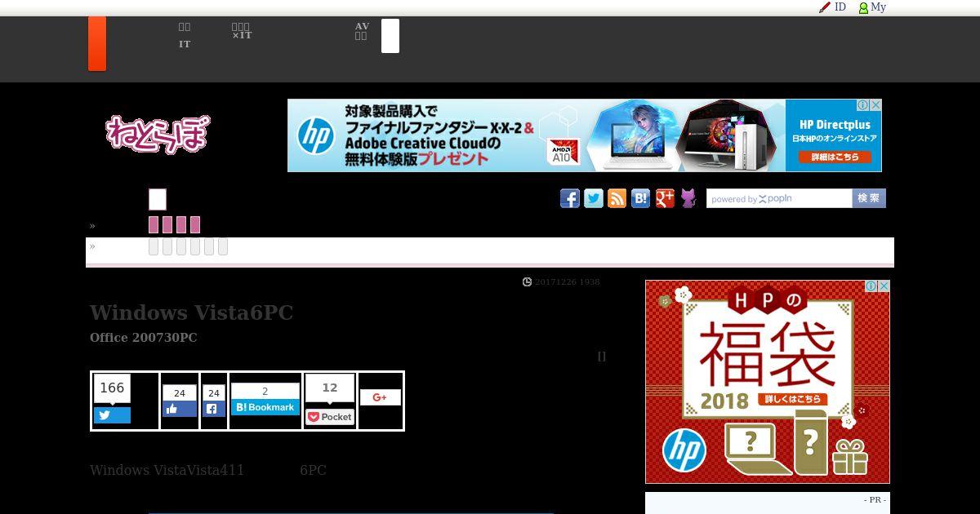Click the Facebook share f button

(214, 409)
